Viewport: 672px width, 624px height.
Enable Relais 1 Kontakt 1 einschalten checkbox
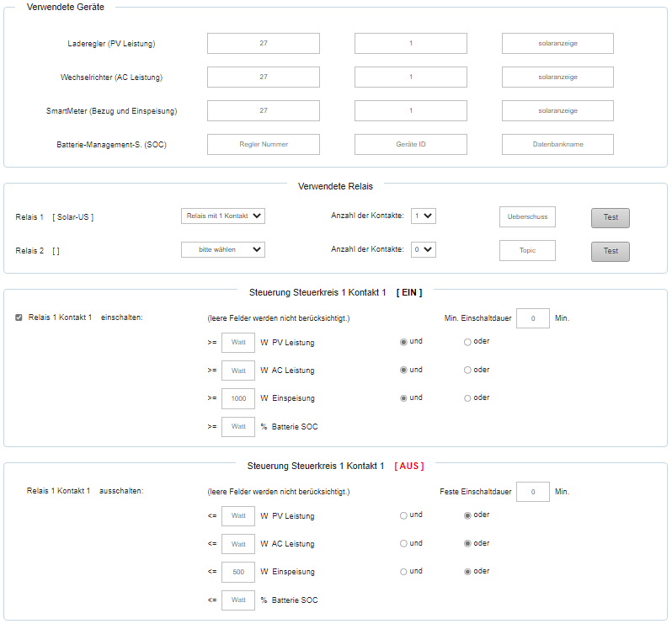[x=19, y=317]
